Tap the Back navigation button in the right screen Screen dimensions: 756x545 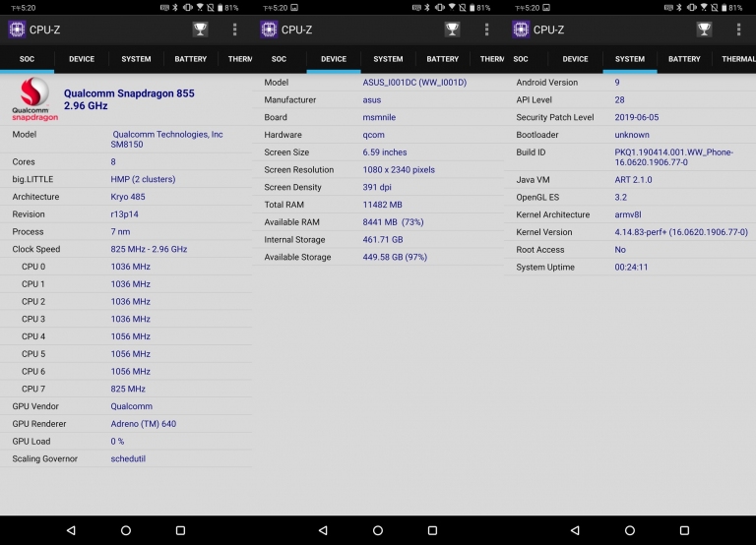[x=575, y=530]
